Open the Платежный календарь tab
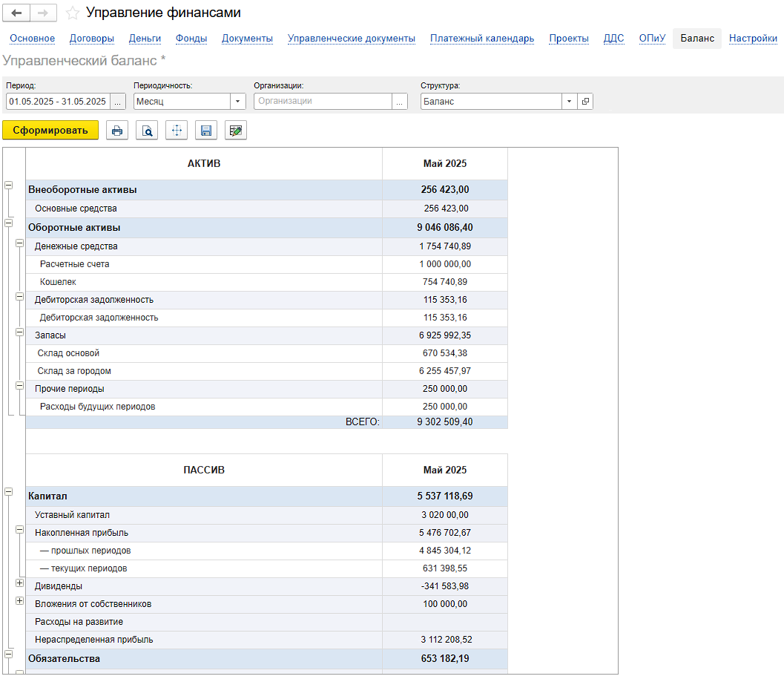 pos(482,39)
